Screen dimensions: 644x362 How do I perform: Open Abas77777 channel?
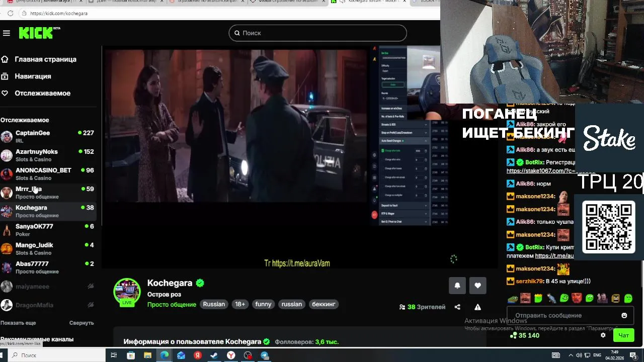48,267
